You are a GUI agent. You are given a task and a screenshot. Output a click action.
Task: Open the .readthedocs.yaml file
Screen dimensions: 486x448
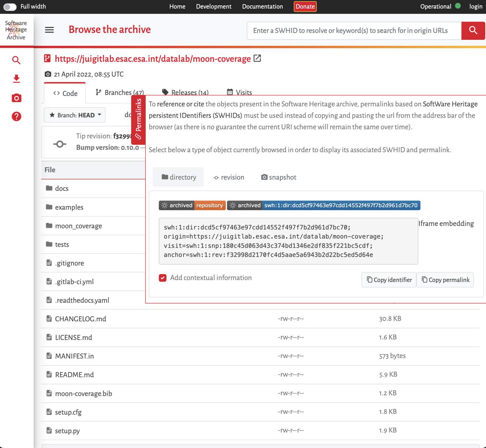(x=82, y=300)
